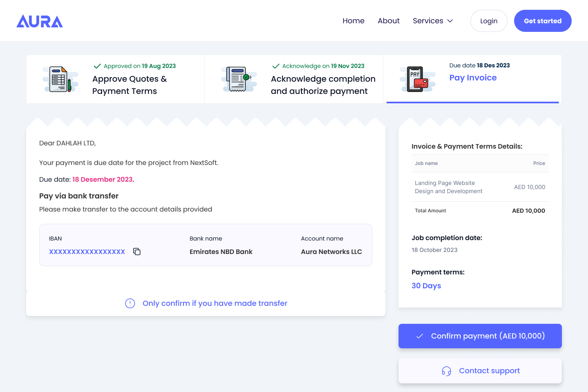Click the Services chevron arrow

click(x=450, y=21)
